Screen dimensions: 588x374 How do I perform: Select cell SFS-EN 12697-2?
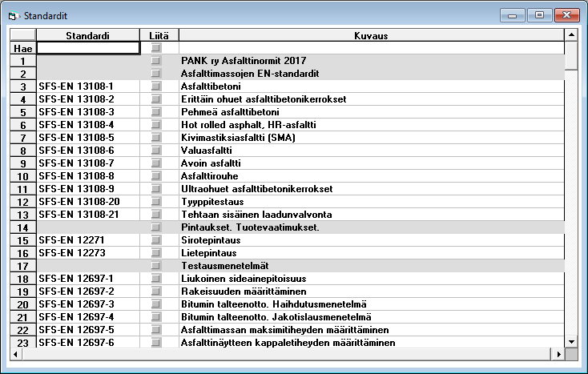[88, 292]
